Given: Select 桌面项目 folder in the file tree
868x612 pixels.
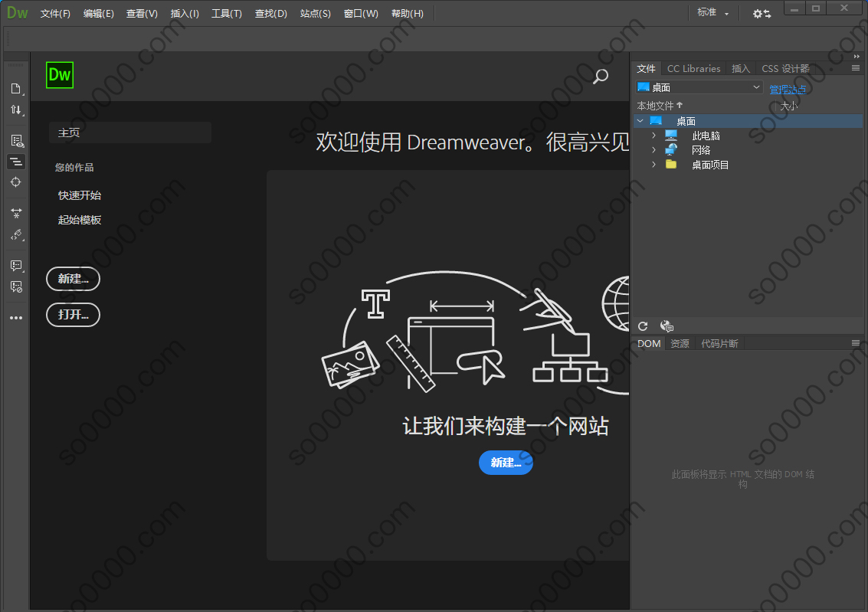Looking at the screenshot, I should 709,165.
